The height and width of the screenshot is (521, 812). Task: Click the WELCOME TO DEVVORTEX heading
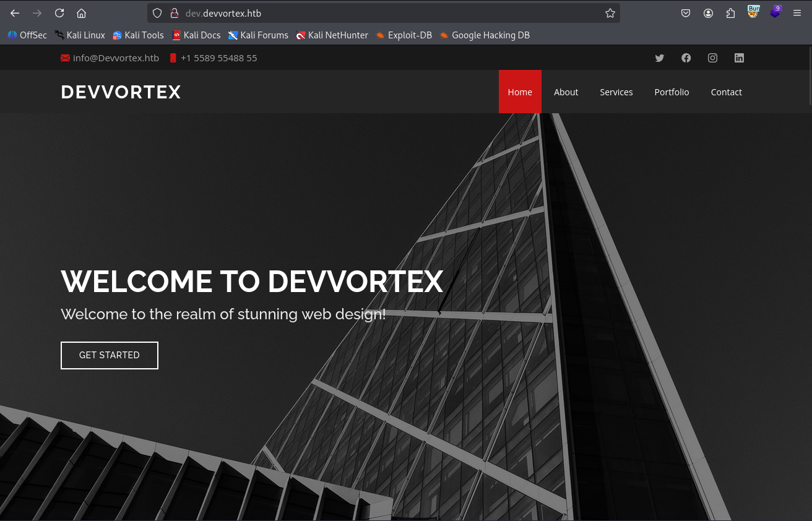(252, 282)
